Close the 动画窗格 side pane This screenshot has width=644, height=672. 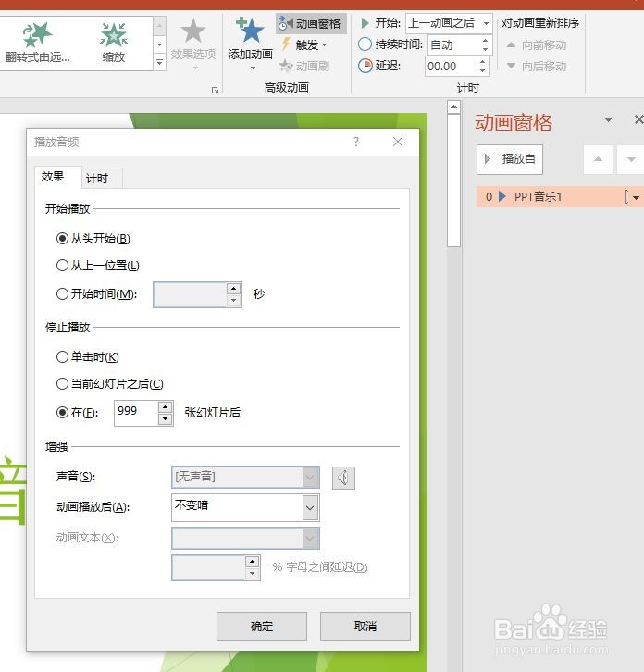click(x=638, y=119)
